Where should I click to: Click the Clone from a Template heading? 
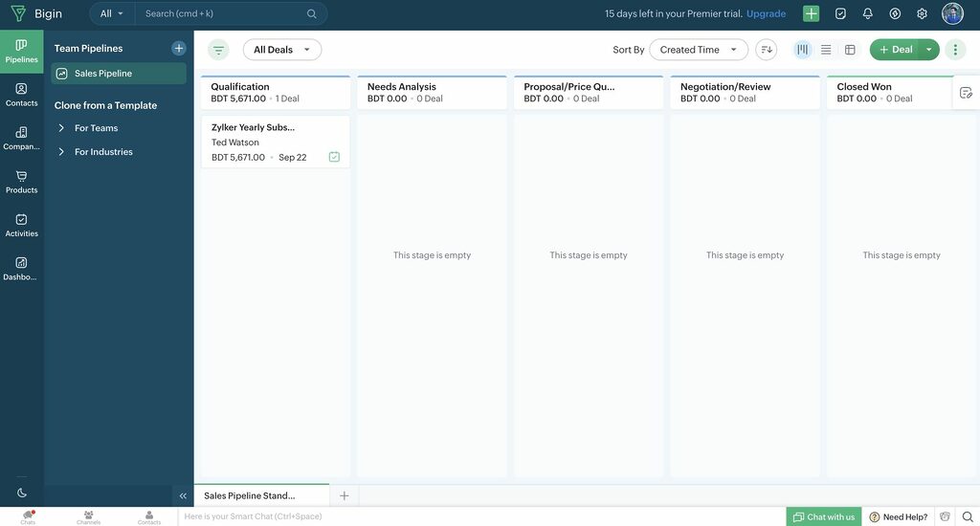coord(105,105)
